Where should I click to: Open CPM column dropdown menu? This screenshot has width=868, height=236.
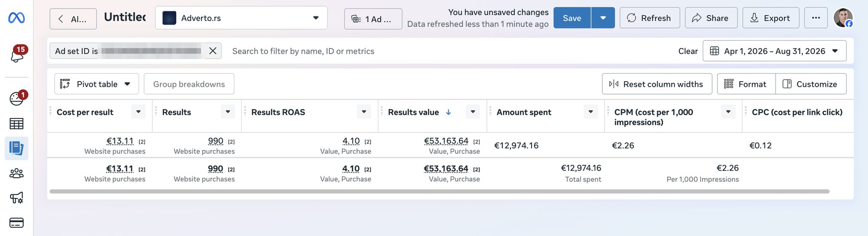(728, 112)
